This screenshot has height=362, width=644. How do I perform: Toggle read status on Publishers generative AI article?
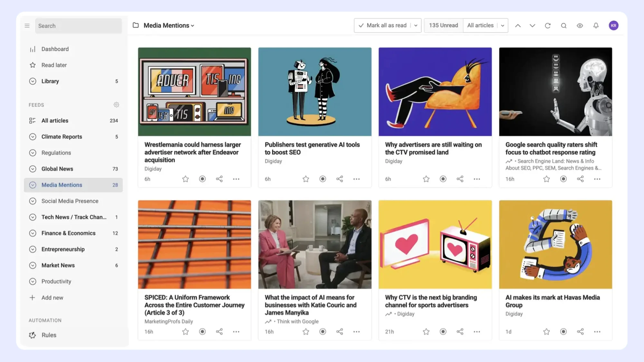pos(323,179)
